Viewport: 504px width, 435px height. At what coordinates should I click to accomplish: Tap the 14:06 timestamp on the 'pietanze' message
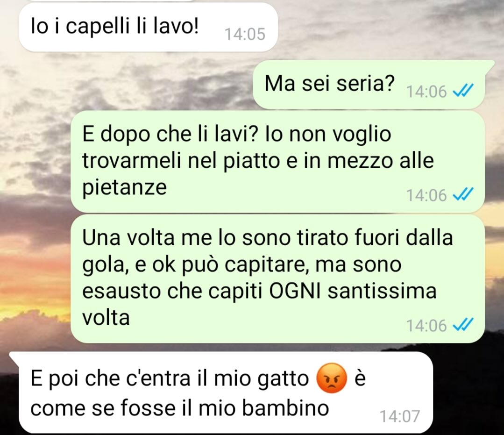(426, 195)
